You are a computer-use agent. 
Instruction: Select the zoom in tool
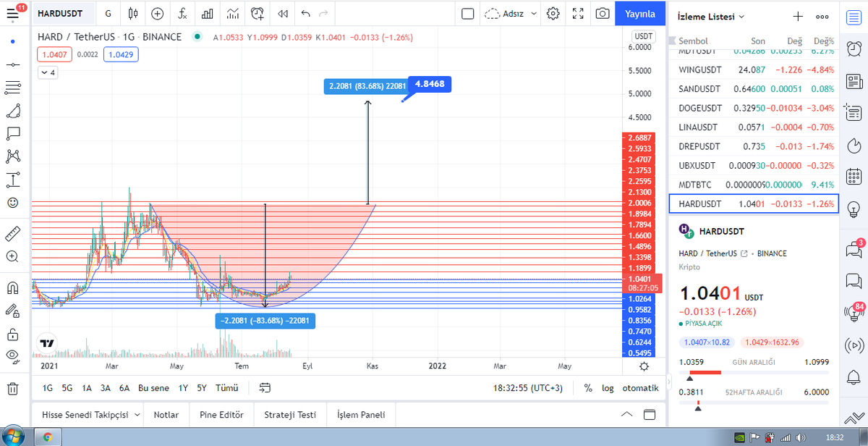pos(12,256)
